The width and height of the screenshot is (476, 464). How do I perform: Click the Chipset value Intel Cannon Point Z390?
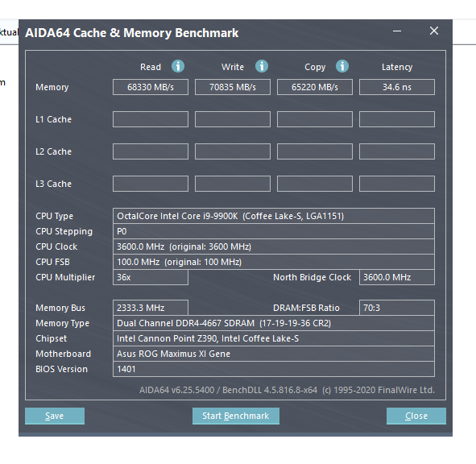[x=274, y=338]
